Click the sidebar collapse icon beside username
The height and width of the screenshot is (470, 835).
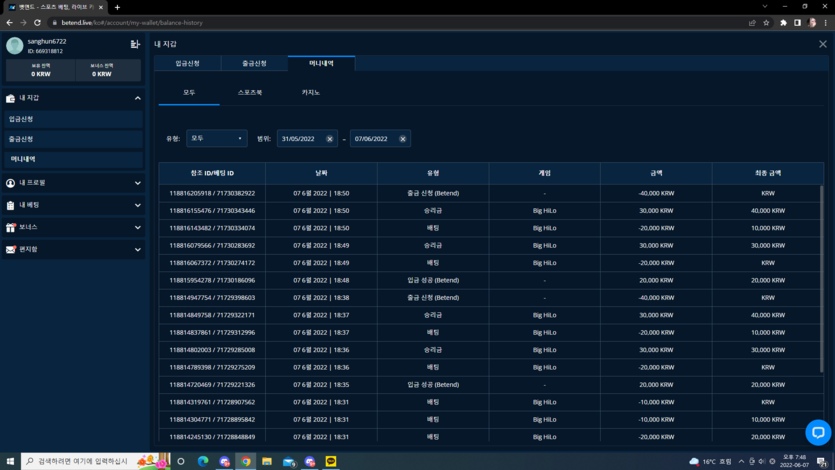135,44
